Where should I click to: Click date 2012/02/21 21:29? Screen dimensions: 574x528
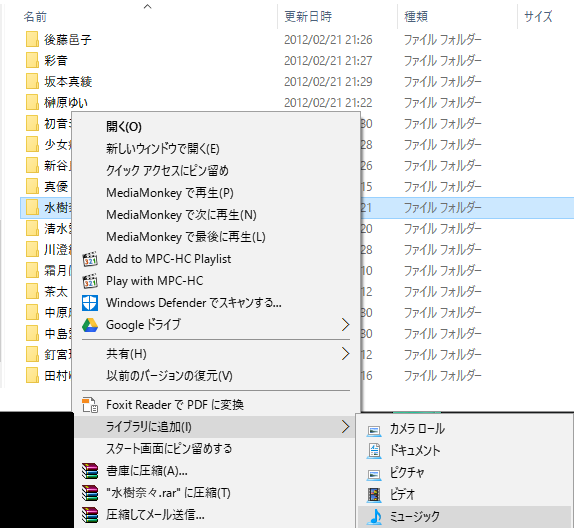click(328, 81)
